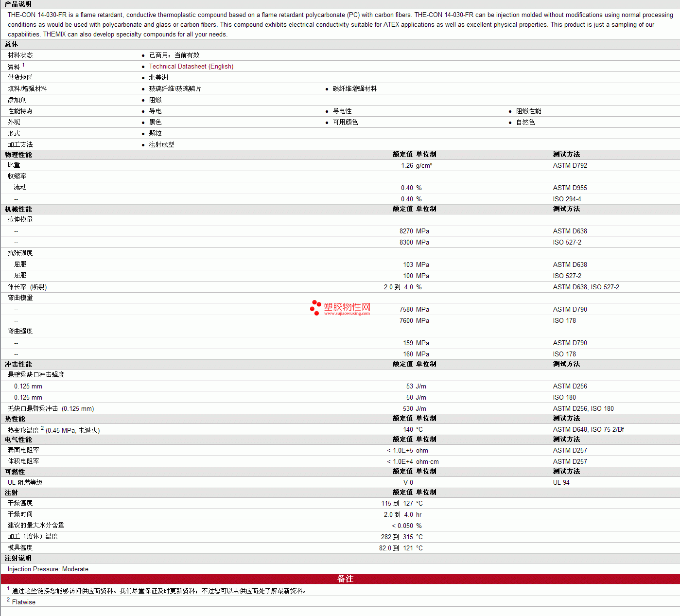The height and width of the screenshot is (616, 680).
Task: Click the flexural modulus value 7600
Action: click(406, 321)
